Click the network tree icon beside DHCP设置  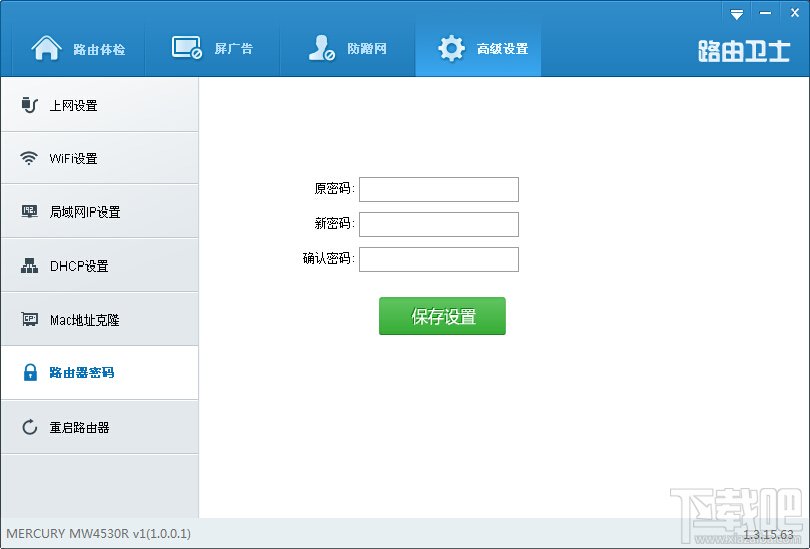(x=29, y=265)
